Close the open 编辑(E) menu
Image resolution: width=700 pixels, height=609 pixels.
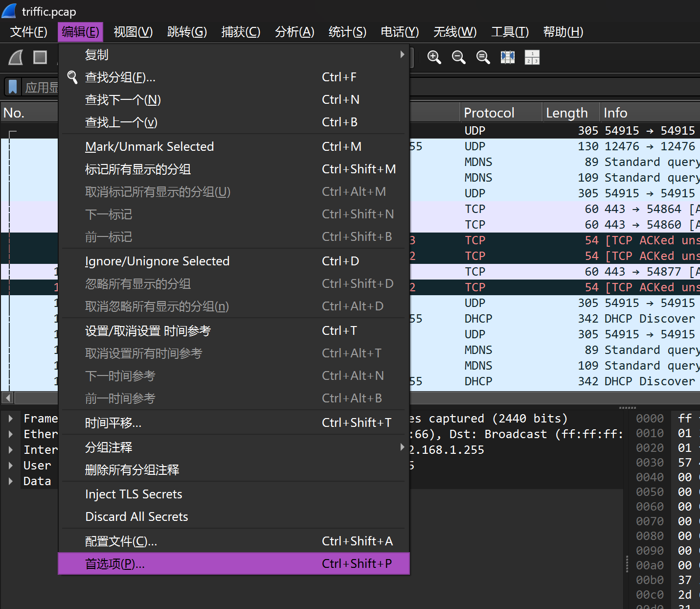point(80,32)
